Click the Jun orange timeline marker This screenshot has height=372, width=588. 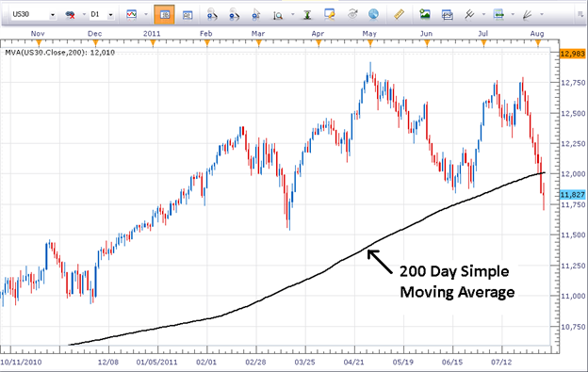click(x=427, y=43)
